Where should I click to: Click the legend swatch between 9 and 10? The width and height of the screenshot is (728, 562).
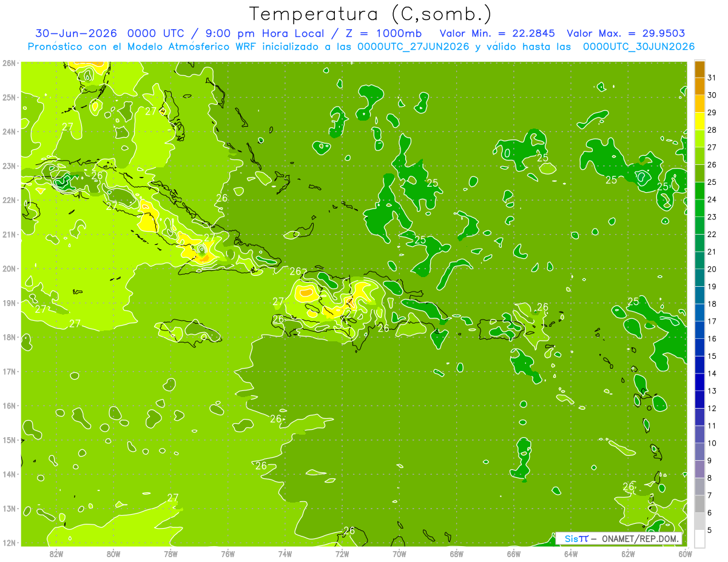[699, 452]
